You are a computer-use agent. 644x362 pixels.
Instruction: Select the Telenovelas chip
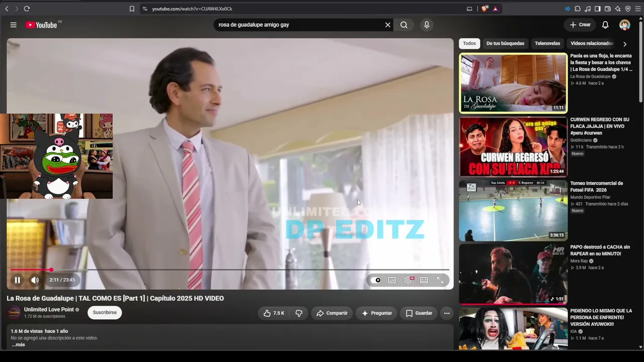[x=547, y=44]
